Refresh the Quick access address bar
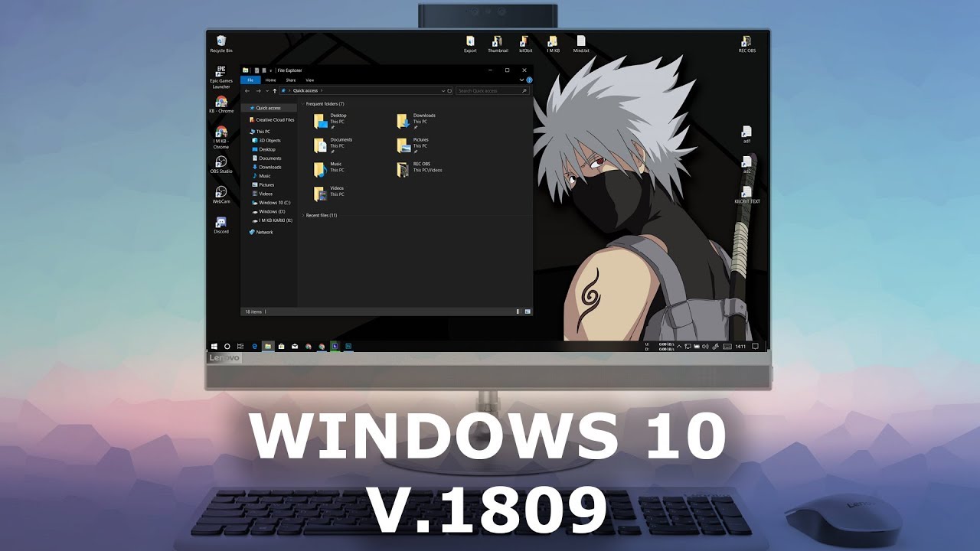Image resolution: width=980 pixels, height=551 pixels. click(449, 91)
